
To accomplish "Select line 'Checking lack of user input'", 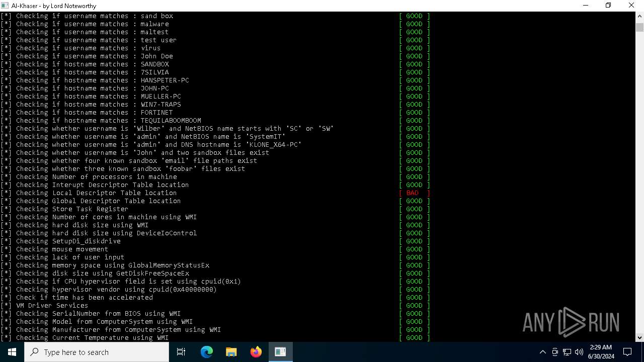I will tap(62, 257).
